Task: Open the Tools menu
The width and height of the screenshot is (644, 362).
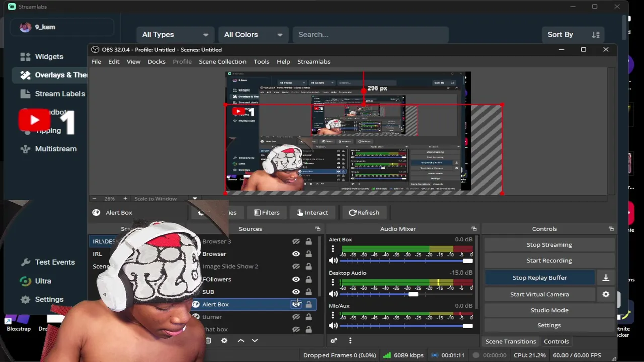Action: [261, 62]
